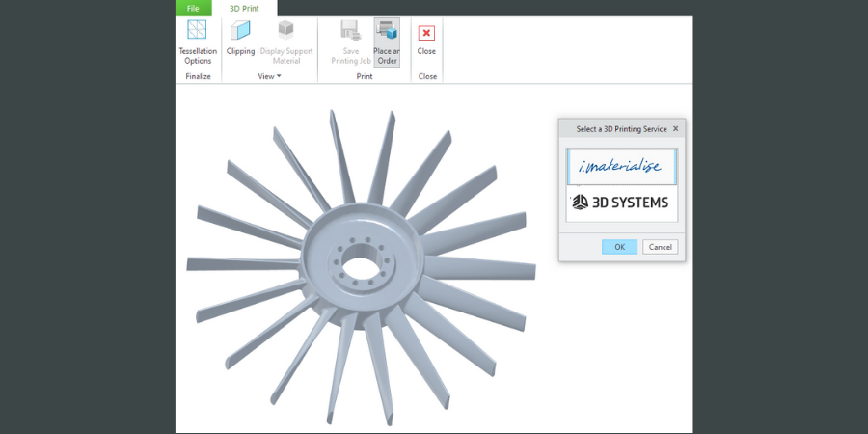
Task: Confirm the service selection with OK
Action: [619, 247]
